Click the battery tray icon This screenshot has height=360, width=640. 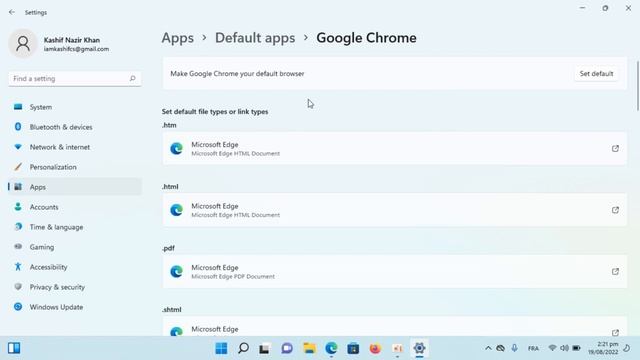click(x=576, y=348)
